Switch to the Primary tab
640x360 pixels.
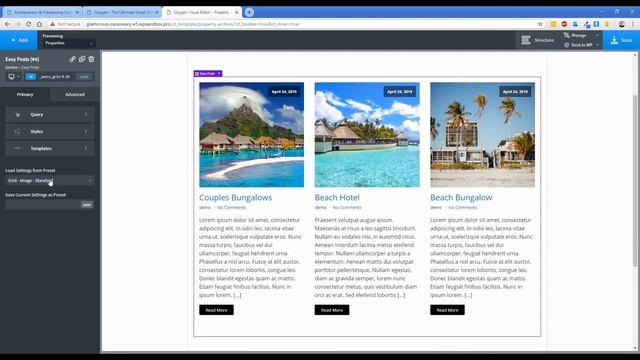pos(25,94)
